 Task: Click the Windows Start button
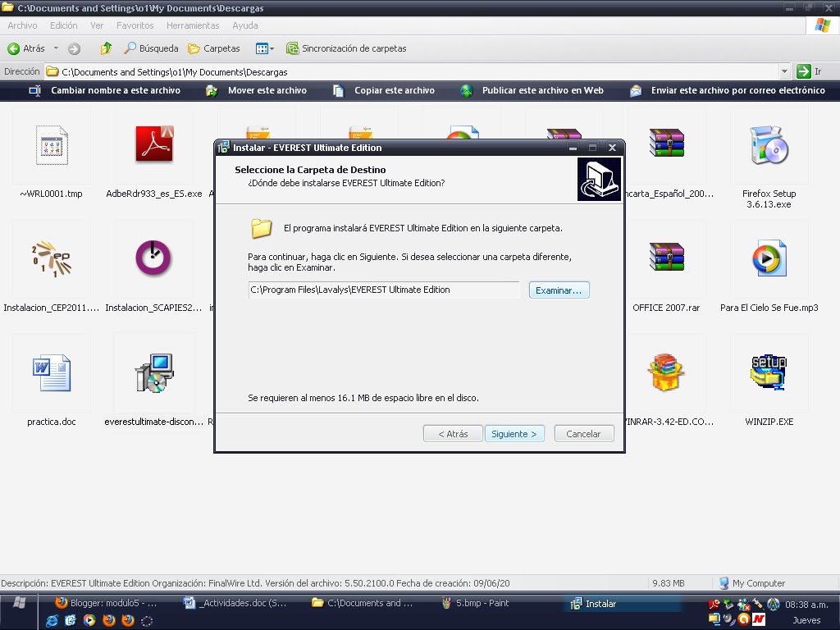[x=20, y=603]
